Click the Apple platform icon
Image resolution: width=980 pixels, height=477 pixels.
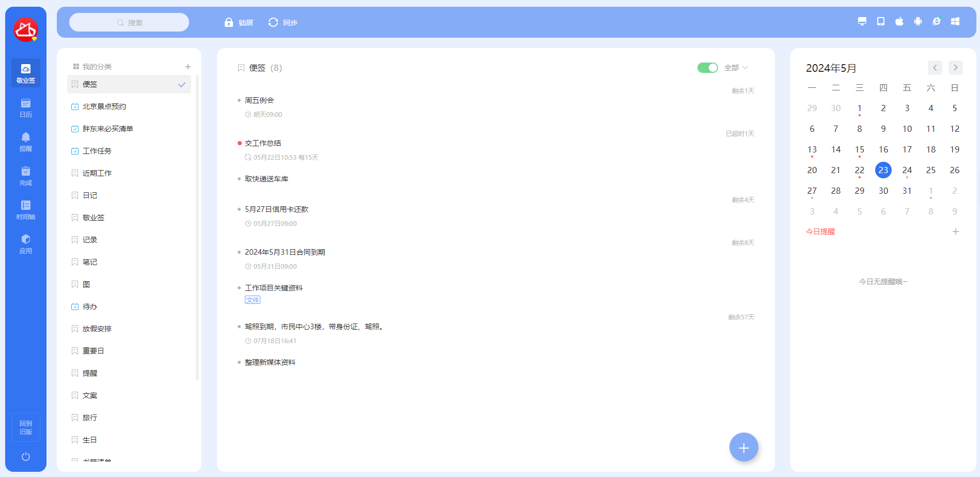tap(899, 21)
